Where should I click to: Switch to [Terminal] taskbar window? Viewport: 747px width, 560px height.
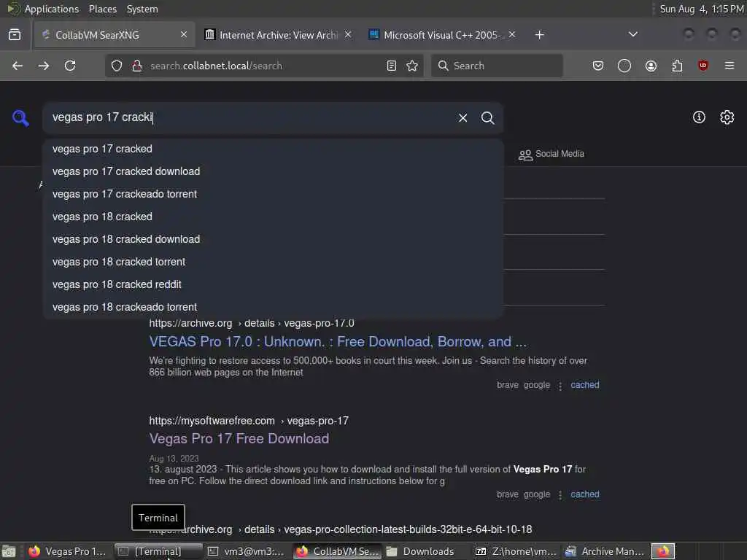click(x=158, y=551)
